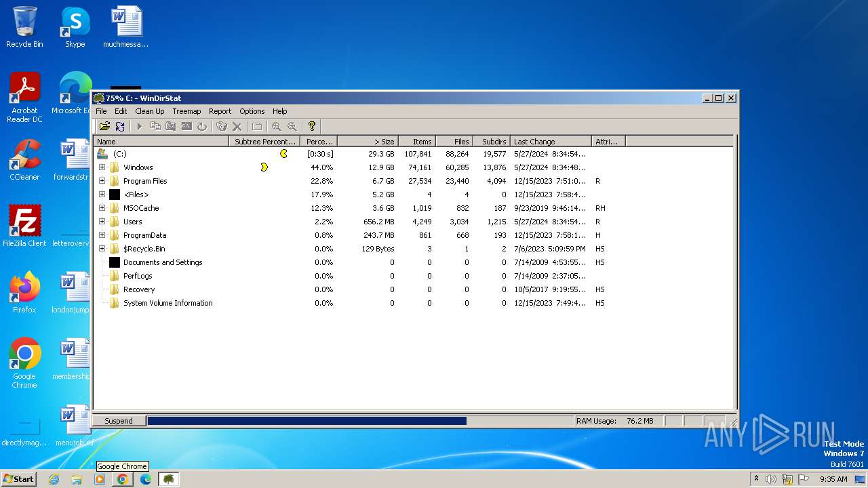
Task: Sort by the Subdirs column header
Action: [x=492, y=142]
